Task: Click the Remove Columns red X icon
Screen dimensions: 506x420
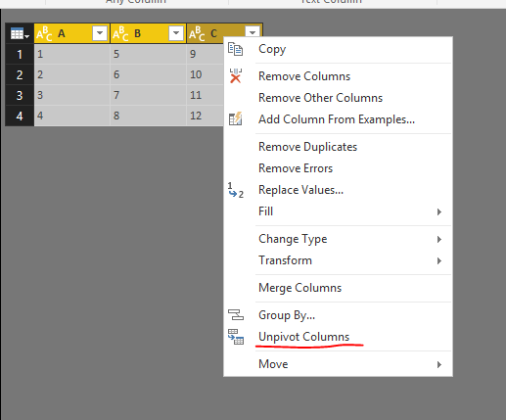Action: [x=235, y=76]
